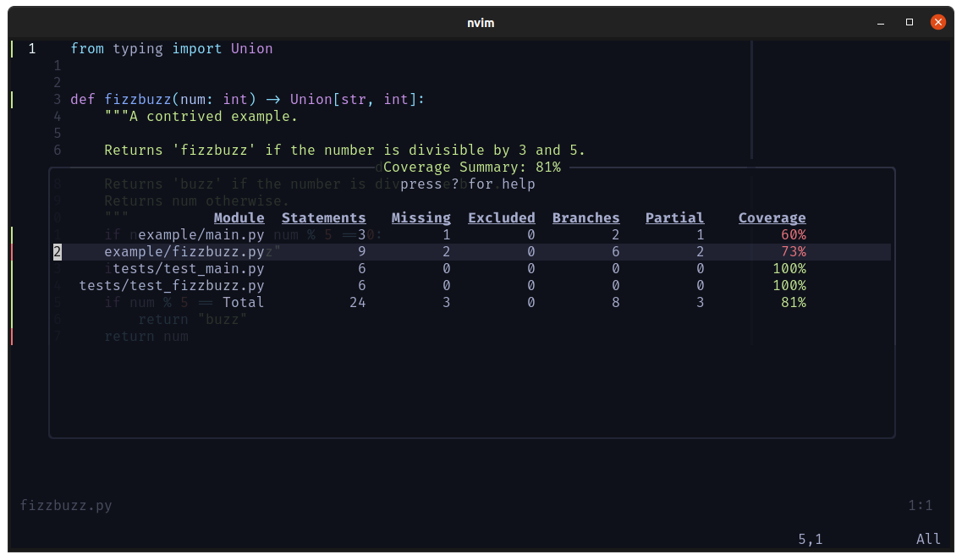962x560 pixels.
Task: Click the 1:1 cursor position indicator
Action: point(921,505)
